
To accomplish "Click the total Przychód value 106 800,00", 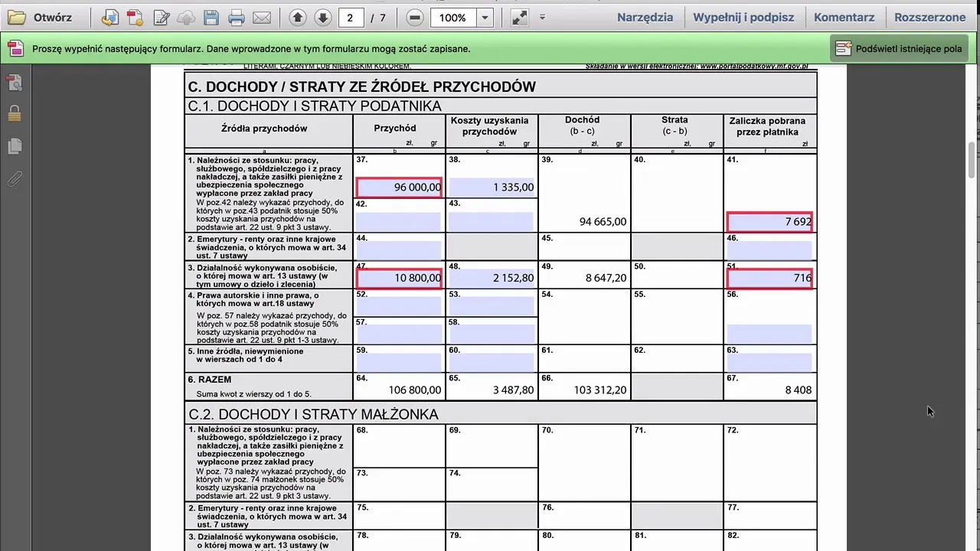I will click(415, 390).
